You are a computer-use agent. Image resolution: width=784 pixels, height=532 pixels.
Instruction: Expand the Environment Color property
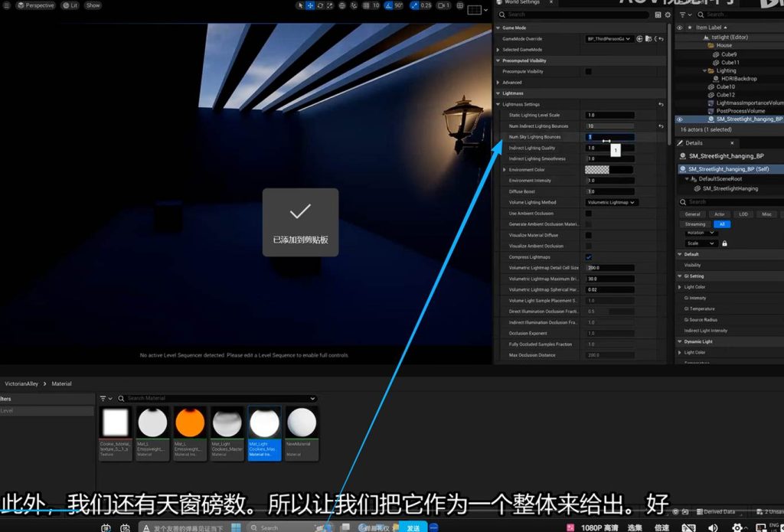coord(504,170)
